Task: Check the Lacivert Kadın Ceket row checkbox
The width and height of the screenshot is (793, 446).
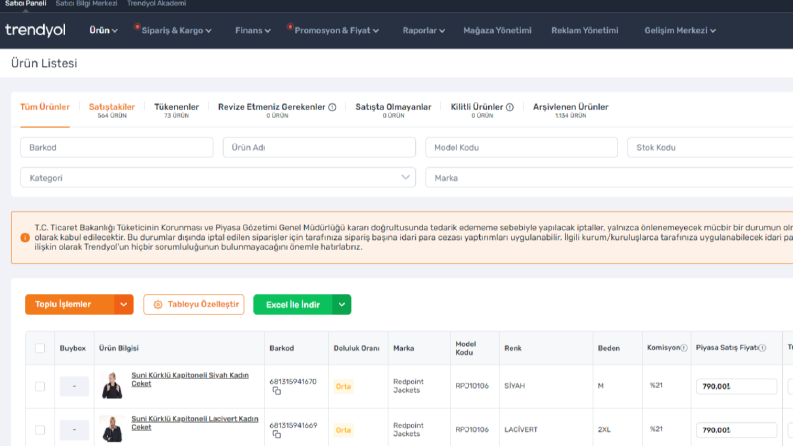Action: tap(40, 430)
